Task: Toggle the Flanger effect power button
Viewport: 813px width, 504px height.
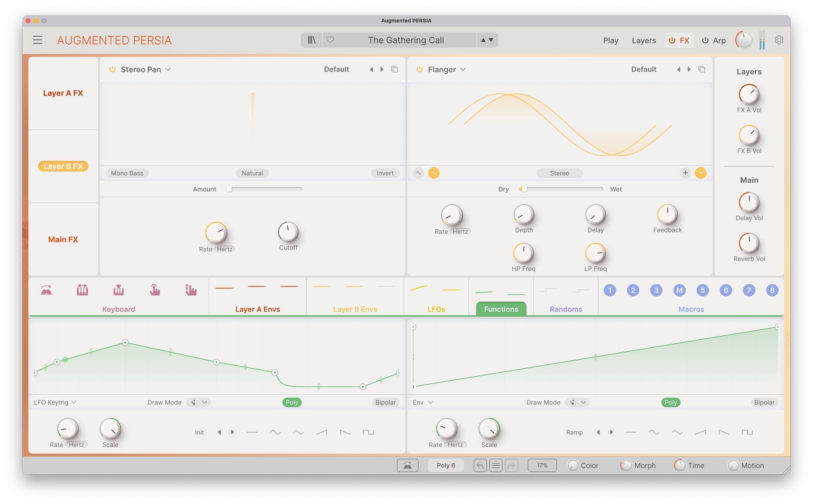Action: [420, 69]
